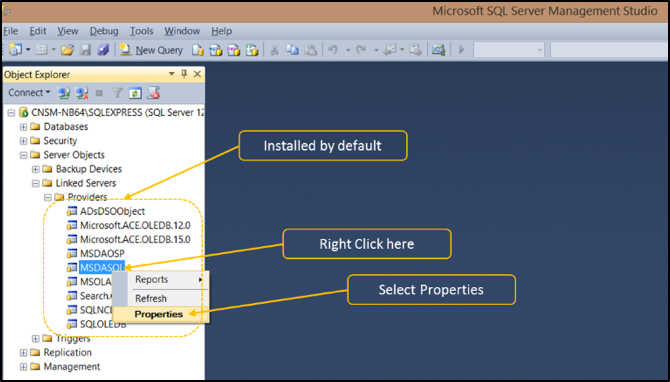Select Microsoft.ACE.OLEDB.12.0 provider

click(135, 225)
